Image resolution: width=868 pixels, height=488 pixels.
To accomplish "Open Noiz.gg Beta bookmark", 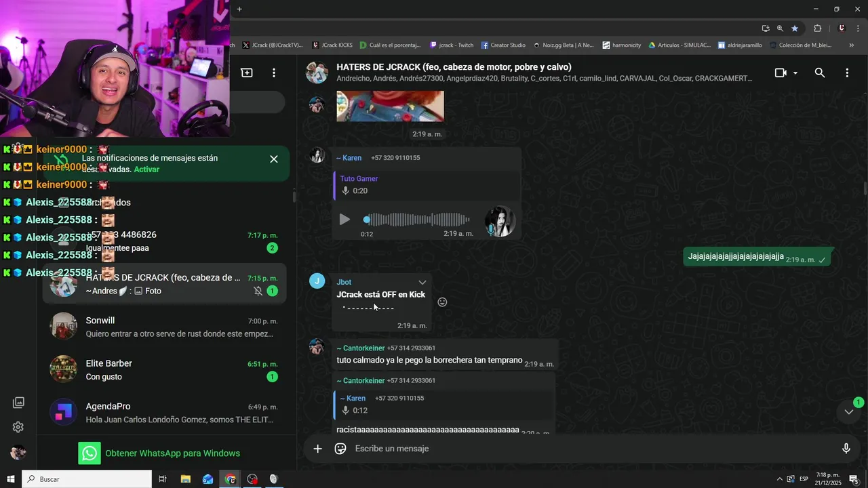I will 563,45.
